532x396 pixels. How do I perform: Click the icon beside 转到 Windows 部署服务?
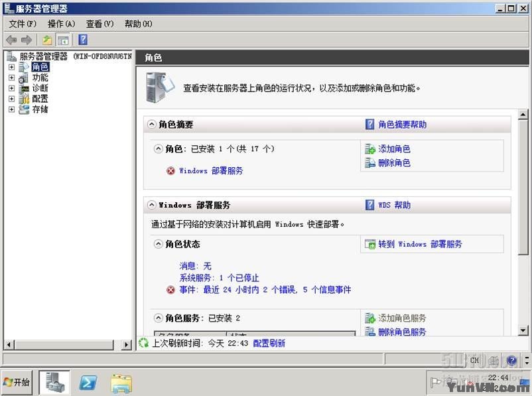370,244
